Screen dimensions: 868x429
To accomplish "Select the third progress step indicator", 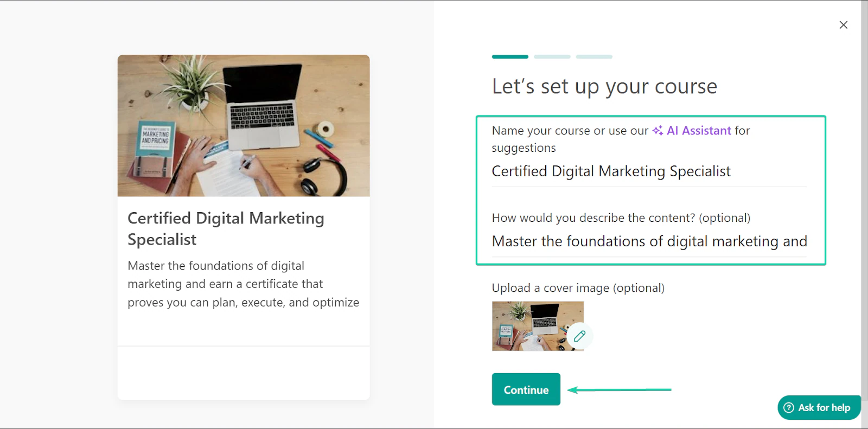I will (x=594, y=56).
